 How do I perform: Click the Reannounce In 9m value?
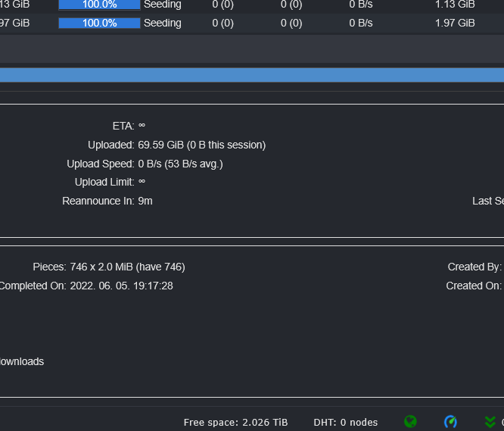click(x=145, y=201)
